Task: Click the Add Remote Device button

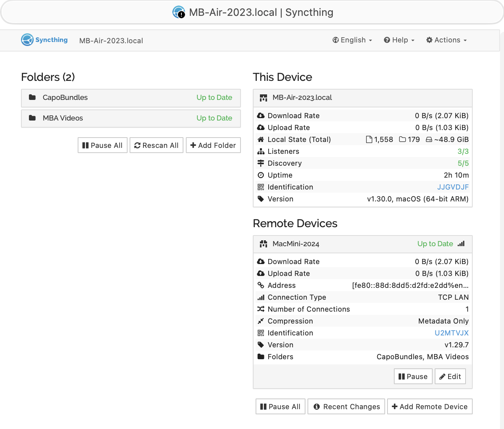Action: coord(430,407)
